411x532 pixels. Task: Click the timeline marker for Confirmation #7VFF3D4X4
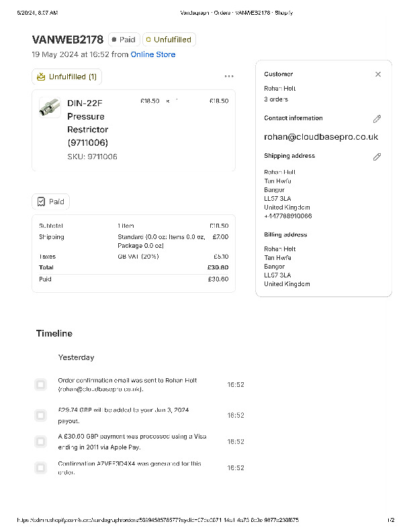click(40, 468)
